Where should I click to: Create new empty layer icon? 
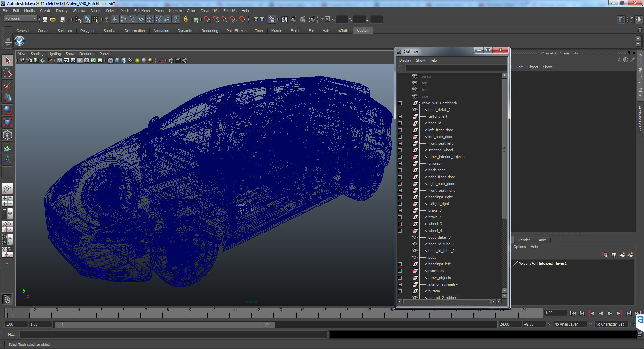622,255
